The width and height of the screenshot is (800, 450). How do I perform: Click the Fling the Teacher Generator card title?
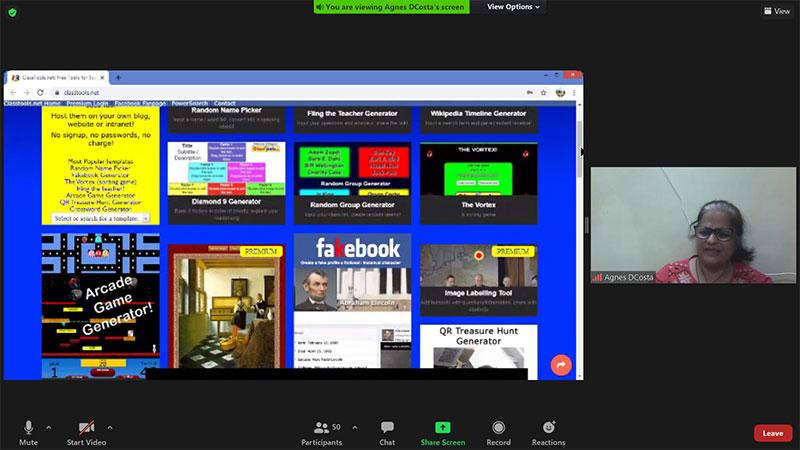point(353,113)
